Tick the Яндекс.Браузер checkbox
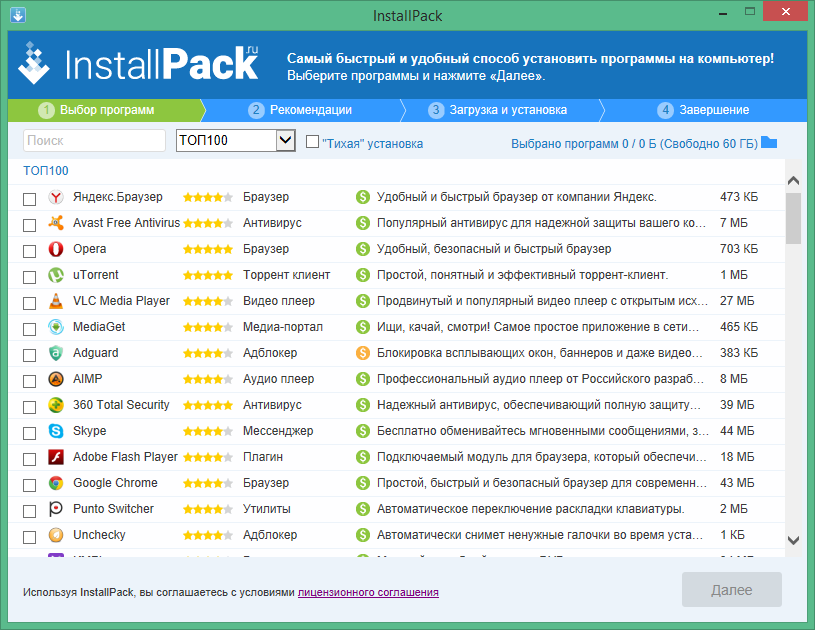This screenshot has height=630, width=815. (30, 199)
